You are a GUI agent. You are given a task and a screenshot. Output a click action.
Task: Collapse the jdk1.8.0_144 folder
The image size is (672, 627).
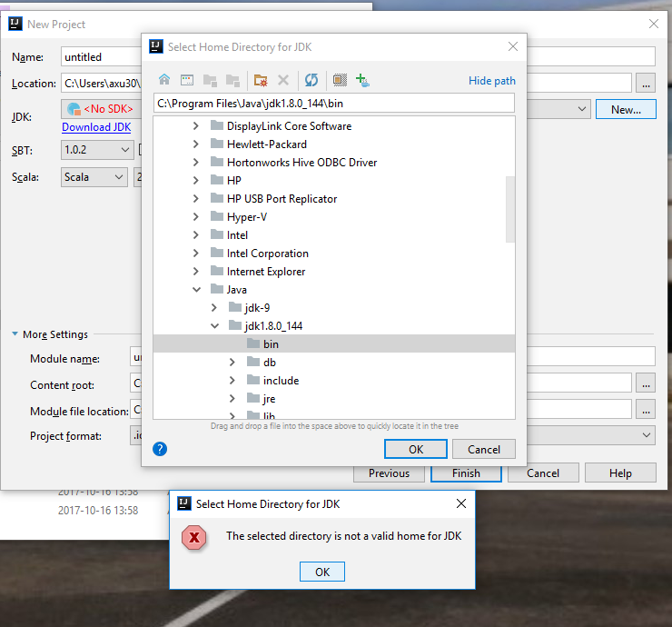pos(214,326)
